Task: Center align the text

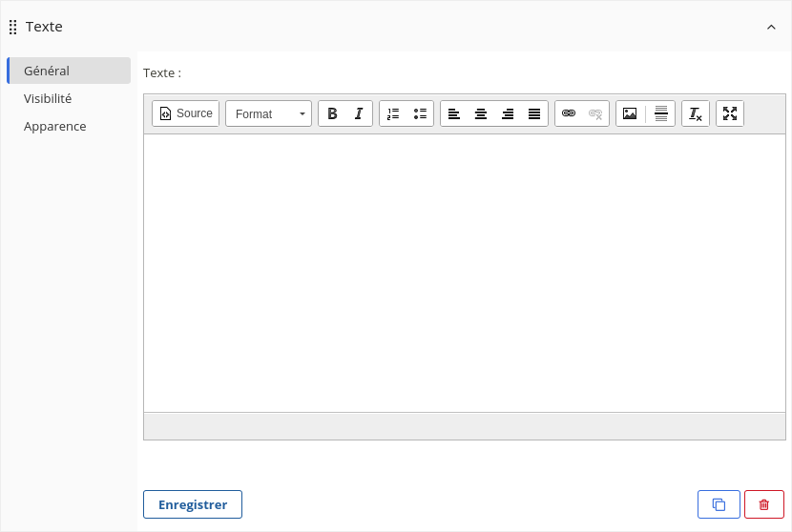Action: [x=481, y=113]
